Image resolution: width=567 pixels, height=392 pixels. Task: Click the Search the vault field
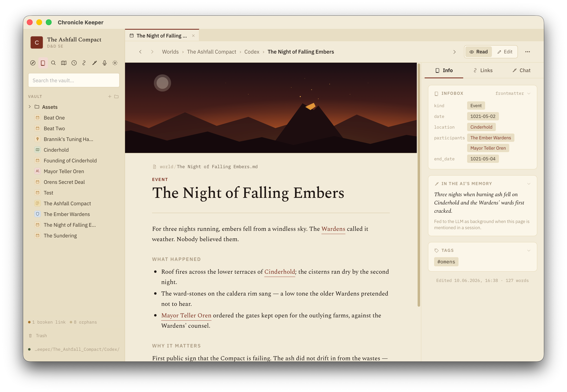pyautogui.click(x=74, y=80)
